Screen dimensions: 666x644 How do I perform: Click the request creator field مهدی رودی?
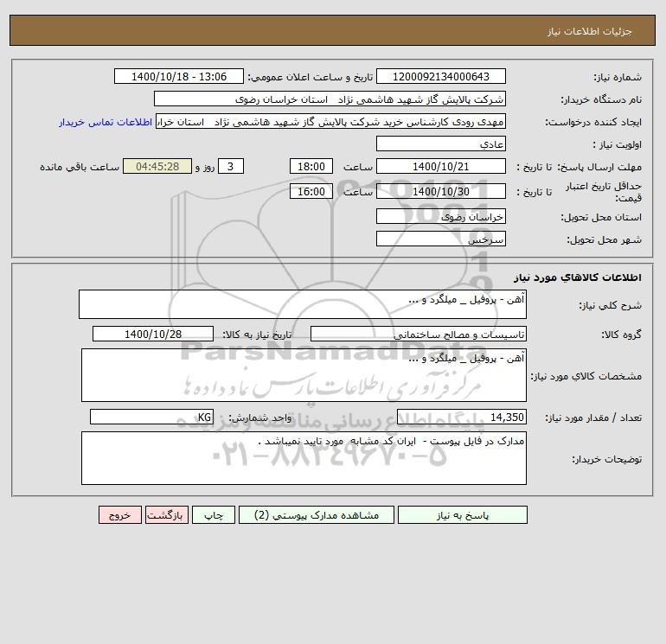click(x=331, y=121)
